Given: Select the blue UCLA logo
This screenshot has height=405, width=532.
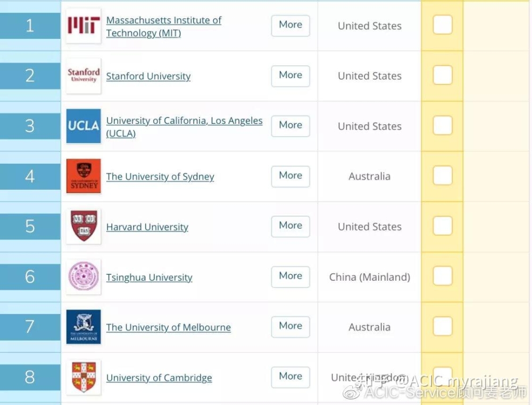Looking at the screenshot, I should pyautogui.click(x=84, y=126).
